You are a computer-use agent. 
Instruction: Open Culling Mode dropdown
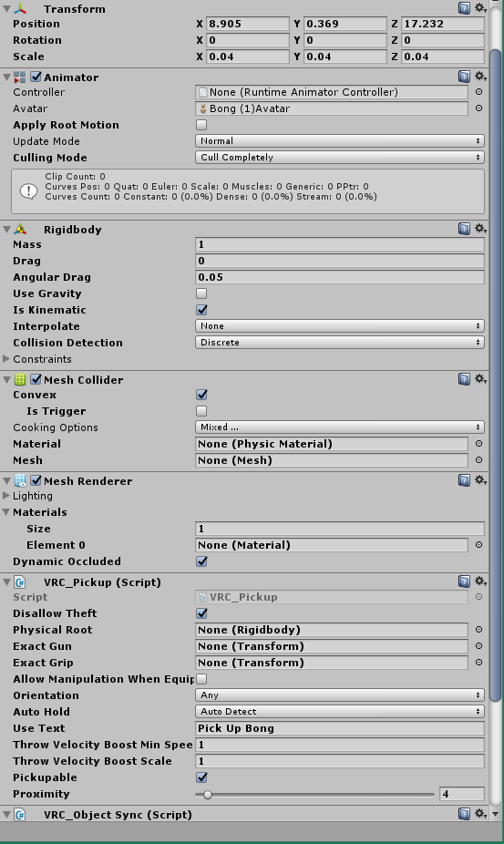(x=339, y=157)
